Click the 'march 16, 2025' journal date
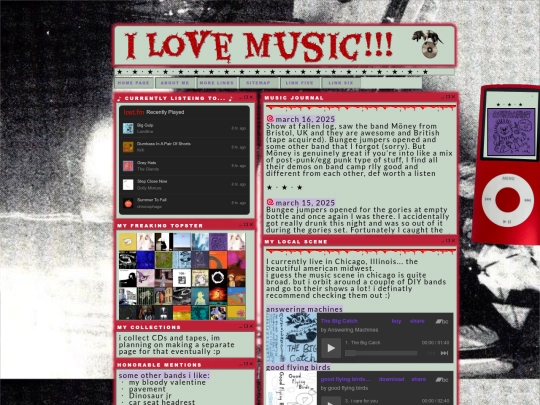The height and width of the screenshot is (405, 540). click(x=305, y=119)
